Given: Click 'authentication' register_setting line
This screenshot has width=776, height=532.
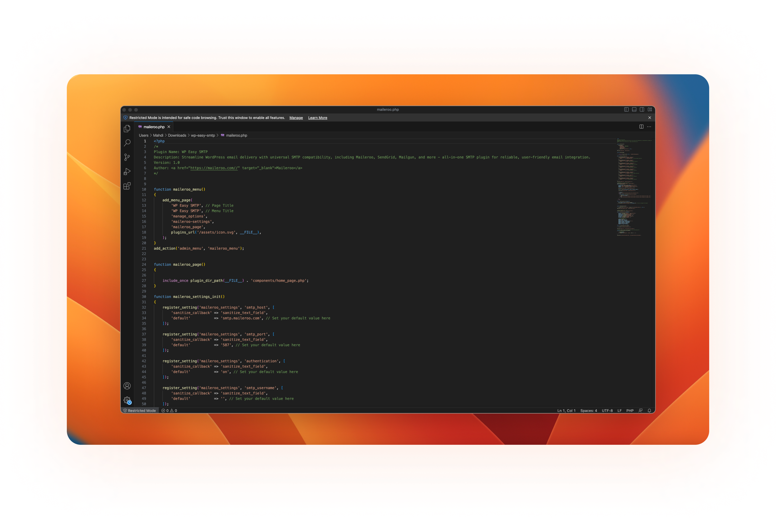Looking at the screenshot, I should pos(224,361).
